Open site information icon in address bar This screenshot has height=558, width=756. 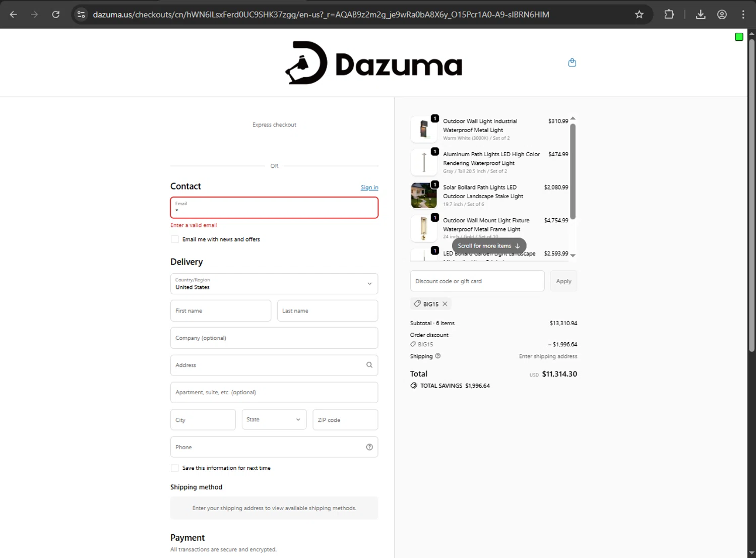81,15
